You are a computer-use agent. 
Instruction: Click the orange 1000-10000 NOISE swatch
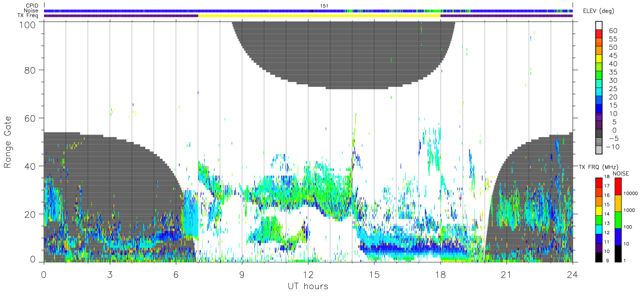pos(618,203)
